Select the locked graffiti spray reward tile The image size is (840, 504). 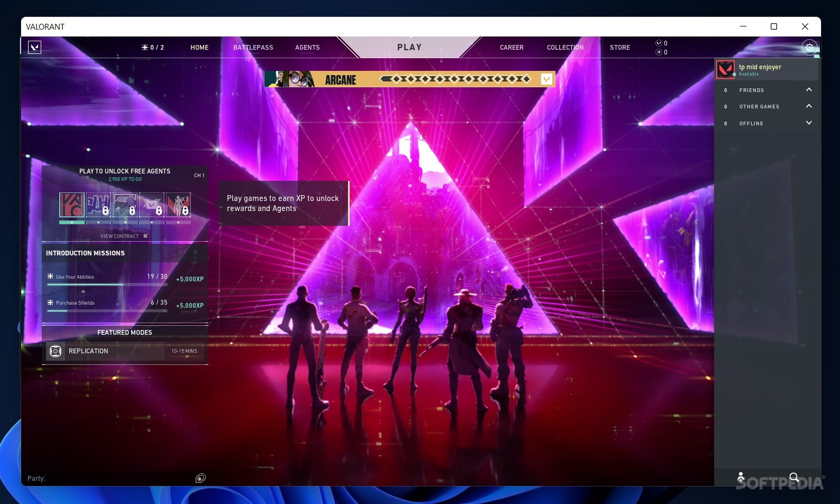(98, 205)
